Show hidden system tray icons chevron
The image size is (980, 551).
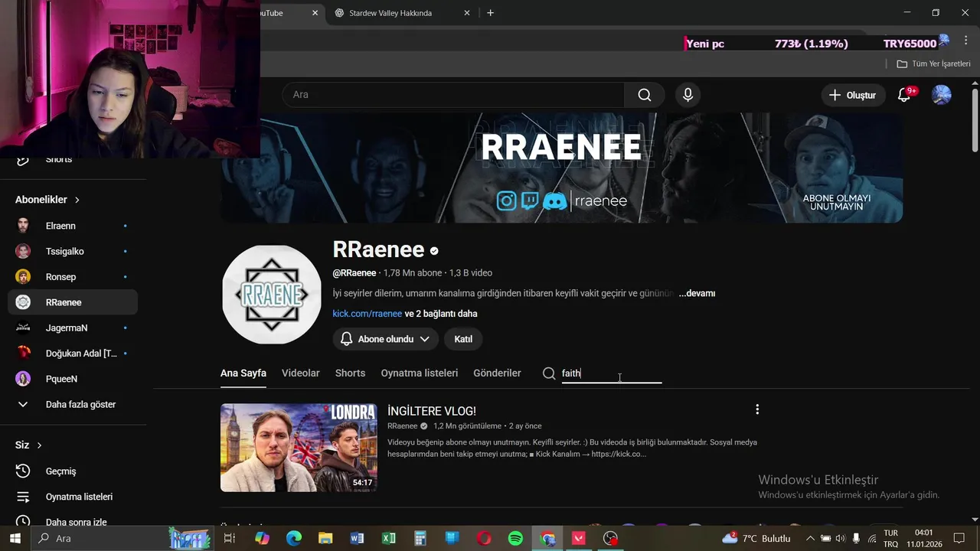(809, 539)
